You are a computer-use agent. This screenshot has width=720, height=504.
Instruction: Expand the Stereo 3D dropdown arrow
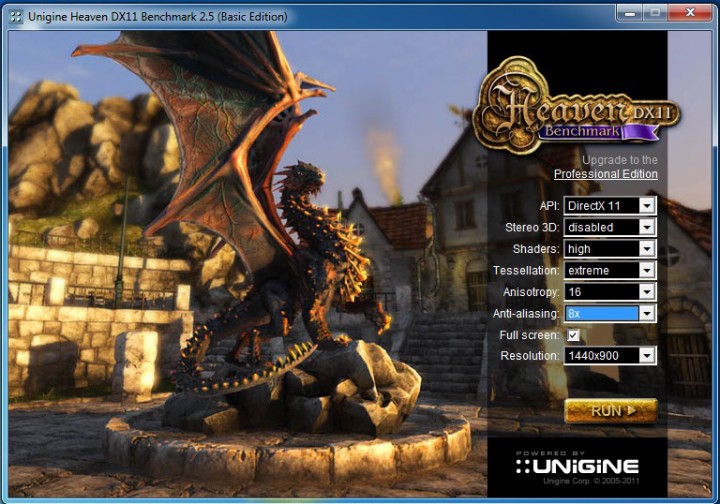(647, 227)
